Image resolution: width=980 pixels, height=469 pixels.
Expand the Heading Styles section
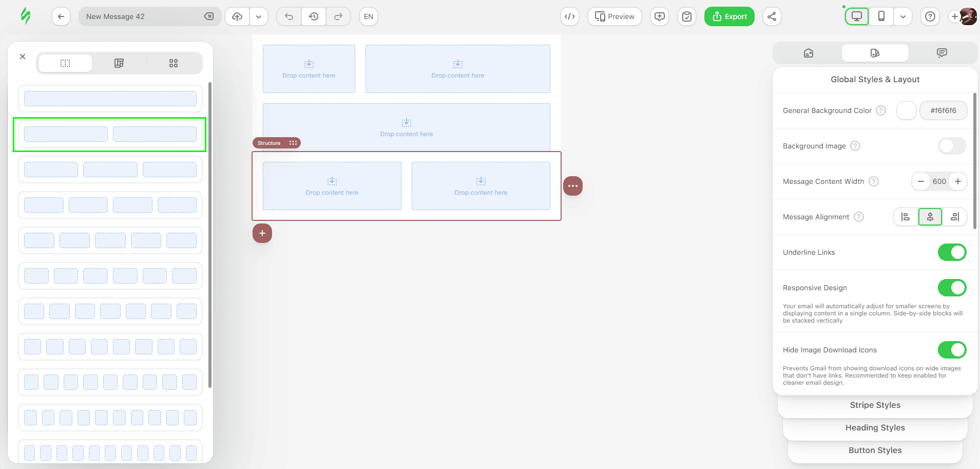coord(875,428)
